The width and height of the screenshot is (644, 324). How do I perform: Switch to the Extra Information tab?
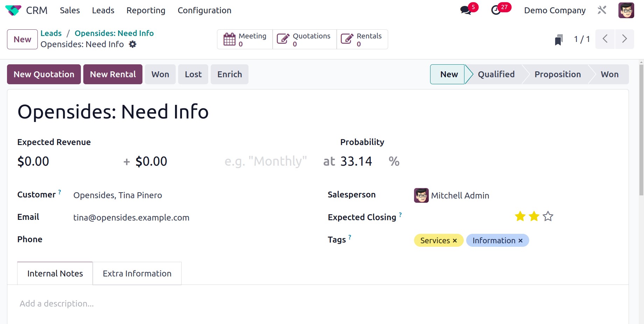[x=137, y=273]
